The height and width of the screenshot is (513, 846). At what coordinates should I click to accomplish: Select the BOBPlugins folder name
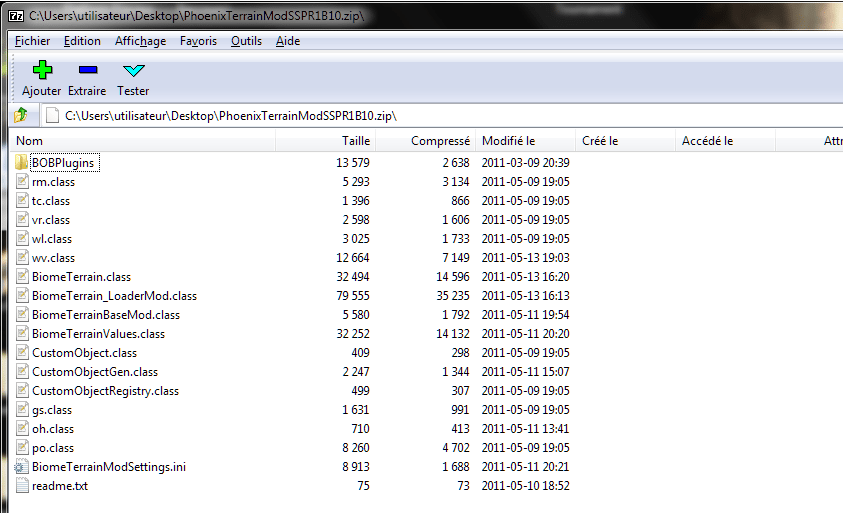pyautogui.click(x=63, y=163)
